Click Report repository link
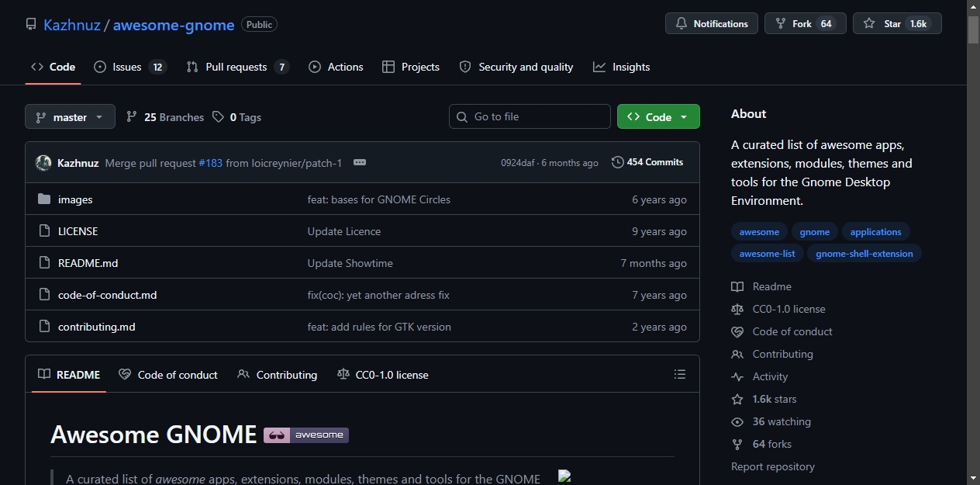Screen dimensions: 980x485 tap(773, 466)
